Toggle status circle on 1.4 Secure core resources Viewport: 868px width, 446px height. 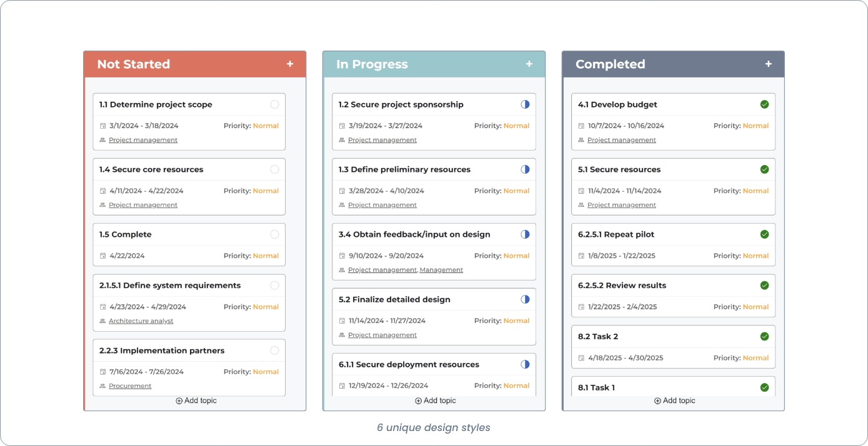(x=274, y=169)
